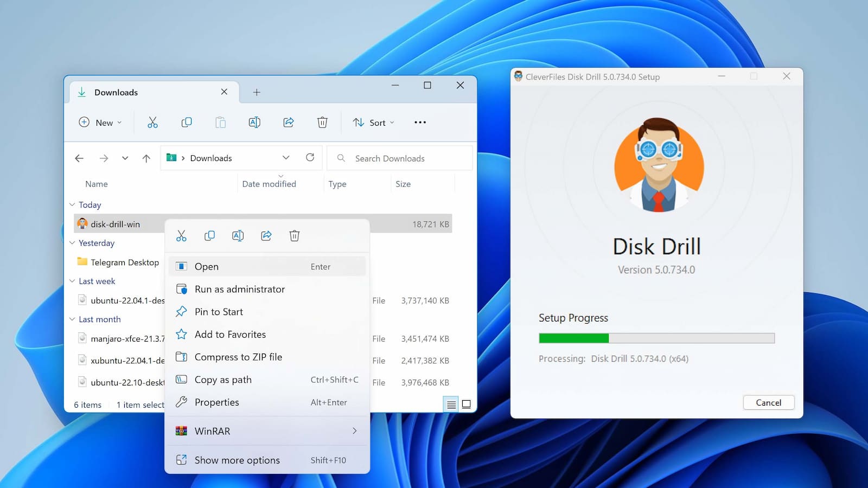Switch to large thumbnails view
The image size is (868, 488).
point(466,404)
